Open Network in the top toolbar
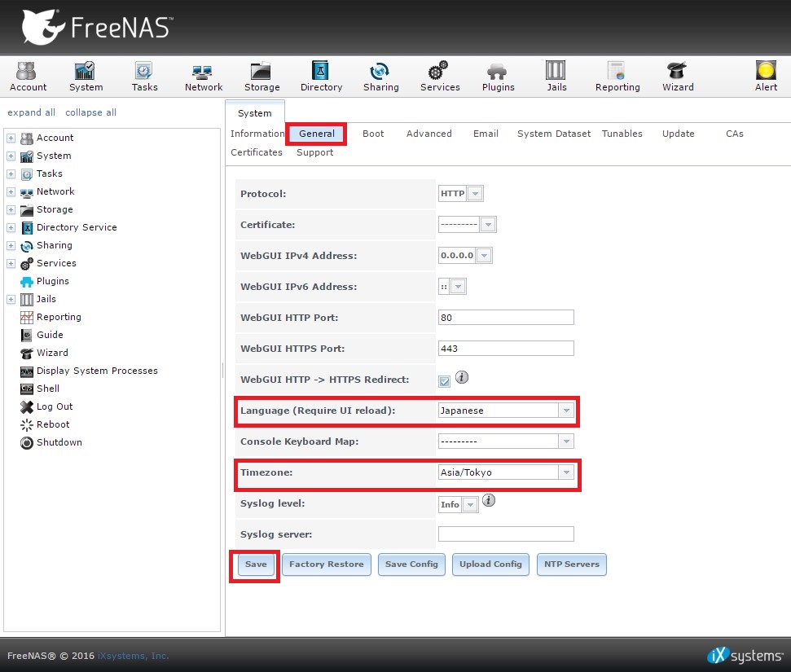The image size is (791, 672). (x=204, y=77)
